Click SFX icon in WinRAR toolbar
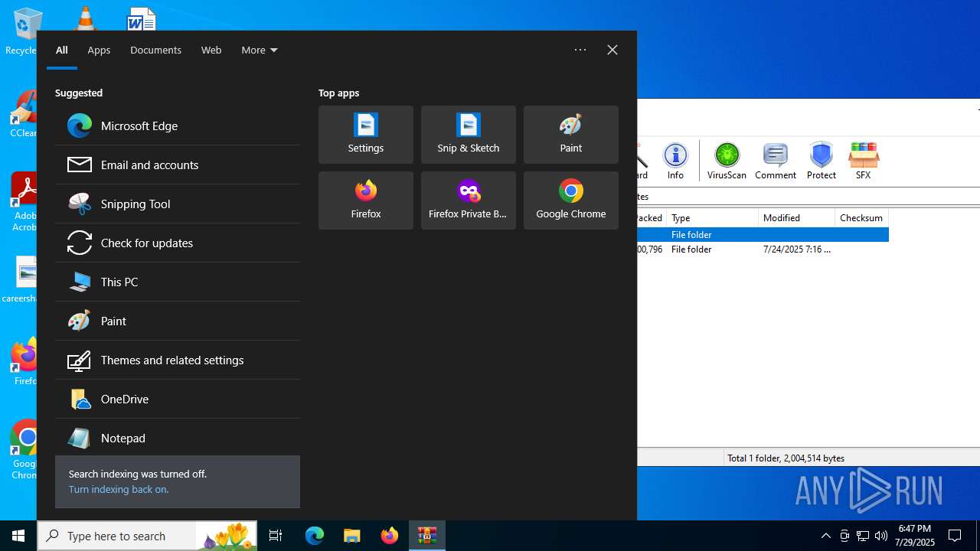The height and width of the screenshot is (551, 980). (x=863, y=161)
